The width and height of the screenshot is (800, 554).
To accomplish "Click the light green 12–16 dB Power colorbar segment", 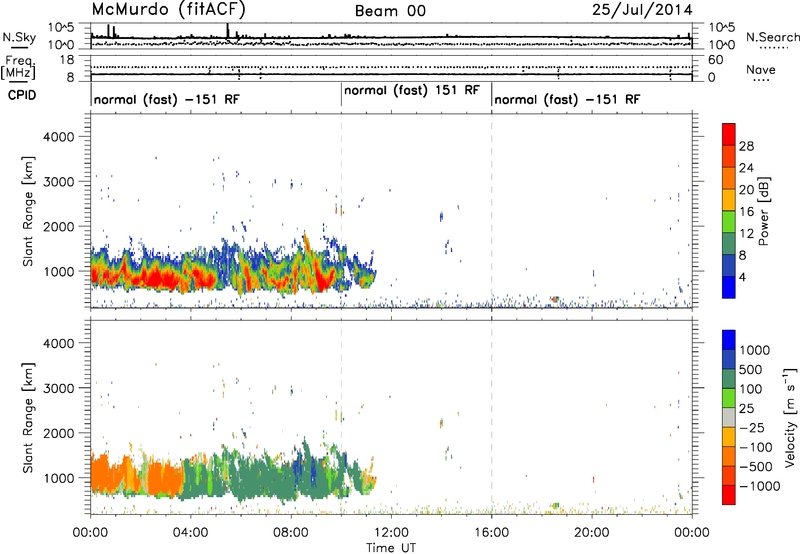I will [729, 222].
